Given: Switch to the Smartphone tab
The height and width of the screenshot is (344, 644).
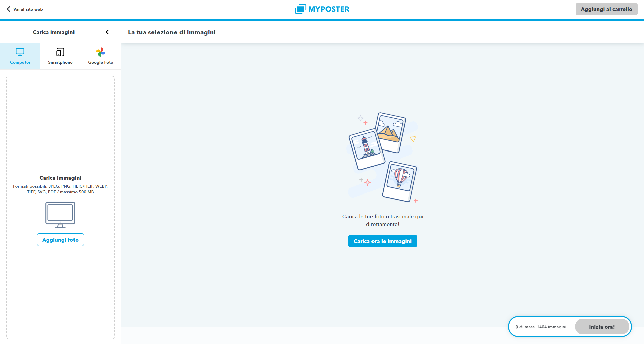Looking at the screenshot, I should tap(60, 56).
